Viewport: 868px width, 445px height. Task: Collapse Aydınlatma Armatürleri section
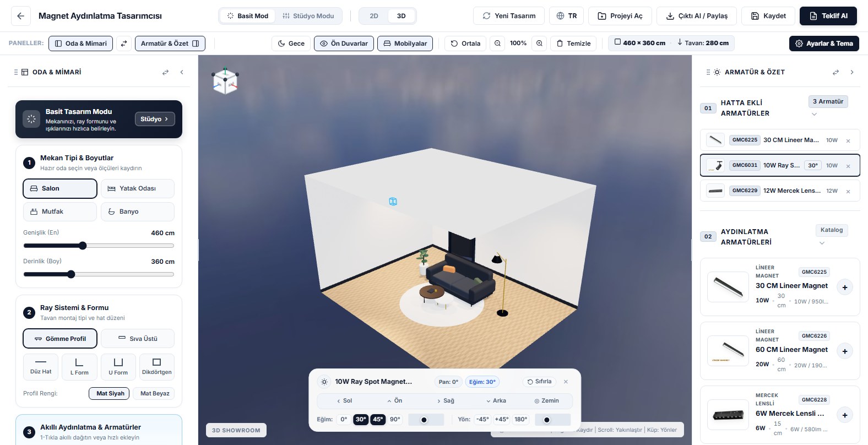[x=822, y=243]
